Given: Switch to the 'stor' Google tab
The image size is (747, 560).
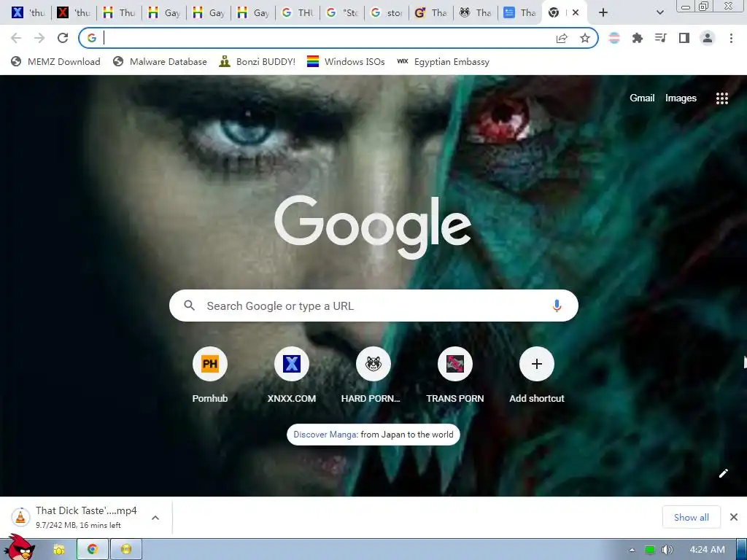Looking at the screenshot, I should pos(387,13).
